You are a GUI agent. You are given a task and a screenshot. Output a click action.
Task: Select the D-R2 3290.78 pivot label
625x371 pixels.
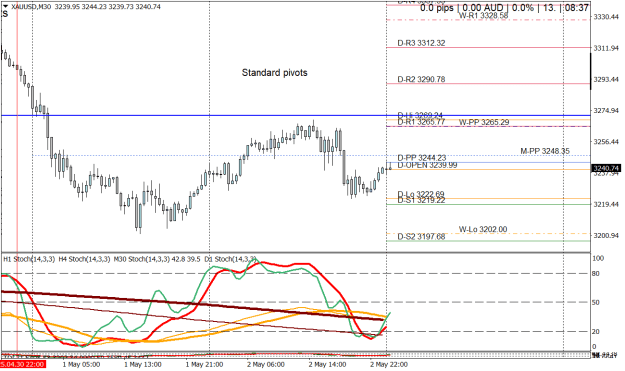click(421, 79)
